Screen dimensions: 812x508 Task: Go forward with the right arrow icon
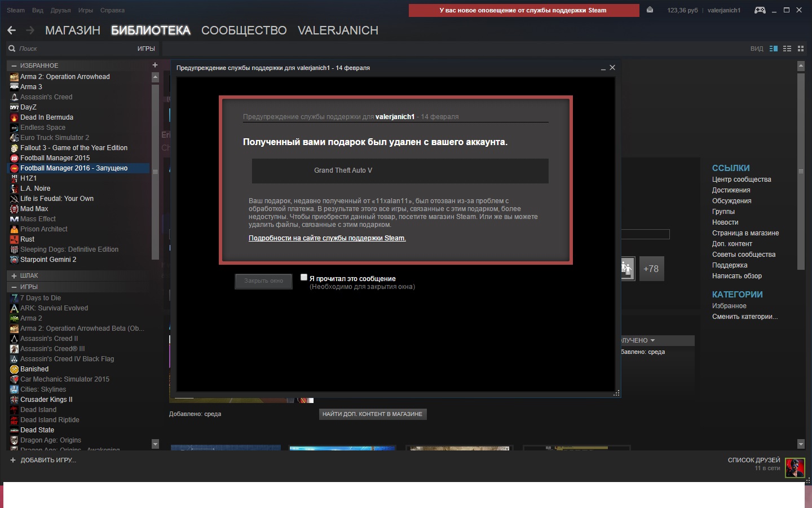tap(30, 30)
